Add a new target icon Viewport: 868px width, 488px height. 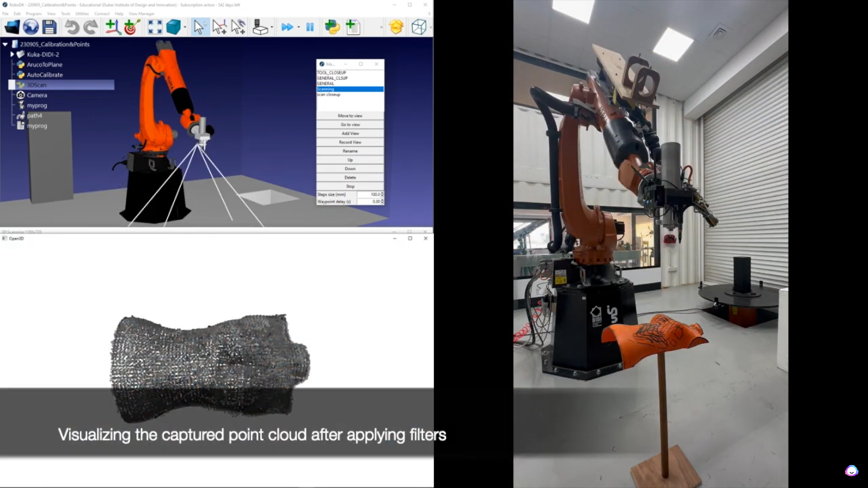131,27
